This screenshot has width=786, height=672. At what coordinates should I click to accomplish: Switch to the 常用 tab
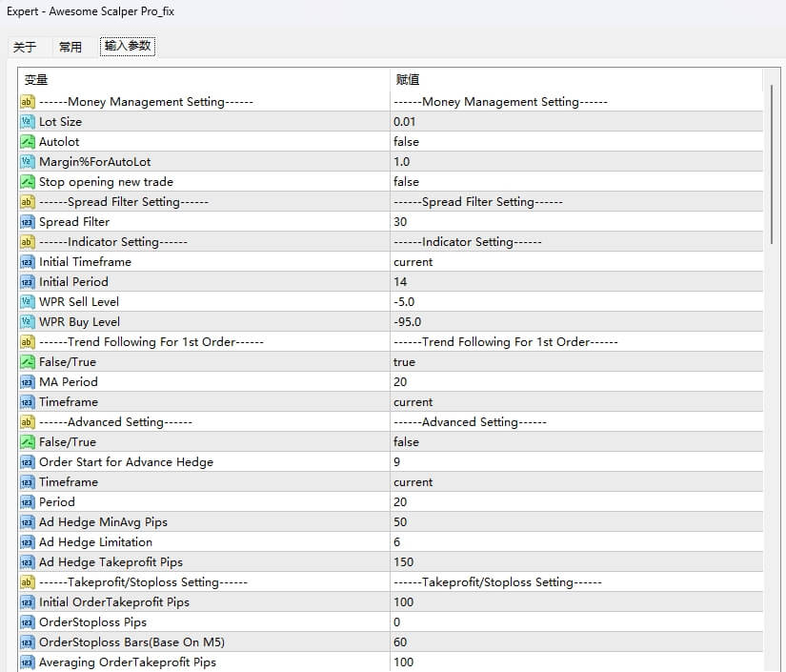[71, 47]
